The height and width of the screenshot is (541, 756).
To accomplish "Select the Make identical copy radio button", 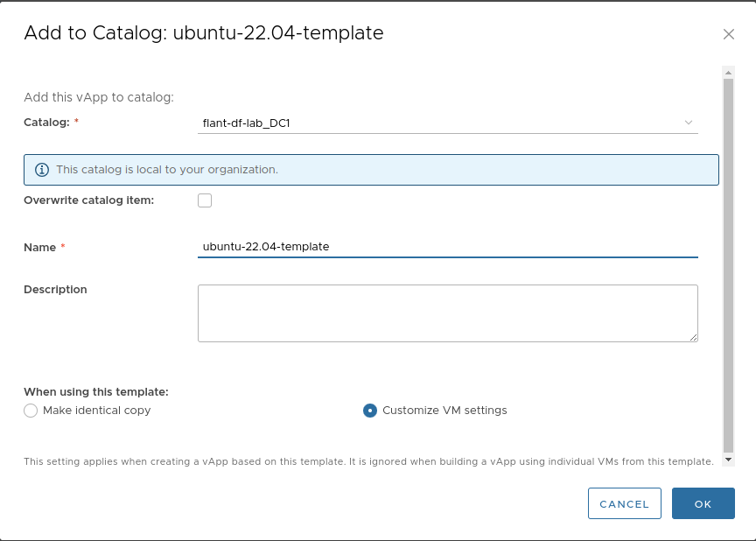I will click(31, 411).
